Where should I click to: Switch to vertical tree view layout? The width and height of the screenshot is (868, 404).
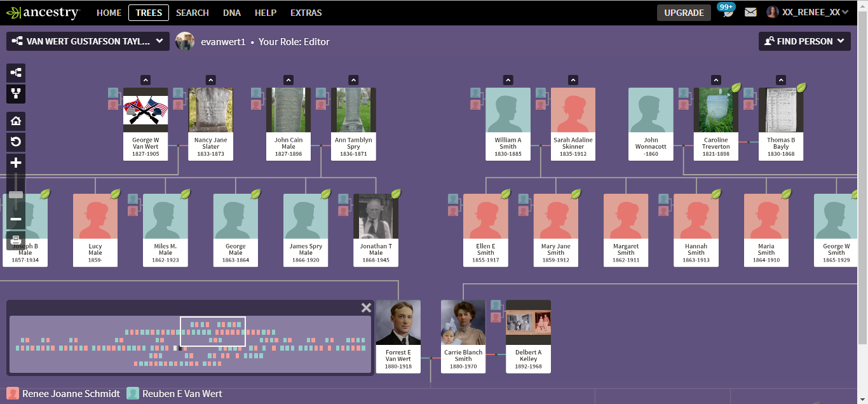coord(15,94)
